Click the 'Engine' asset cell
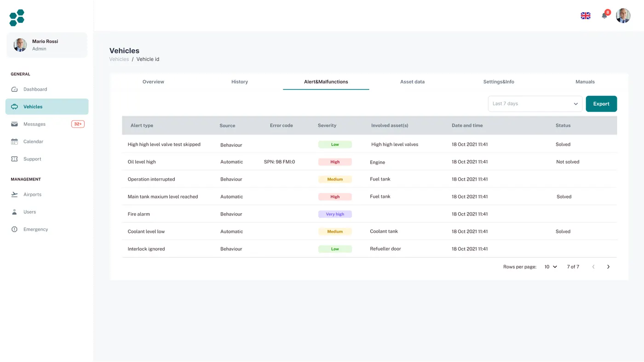Screen dimensions: 644x362 [377, 162]
